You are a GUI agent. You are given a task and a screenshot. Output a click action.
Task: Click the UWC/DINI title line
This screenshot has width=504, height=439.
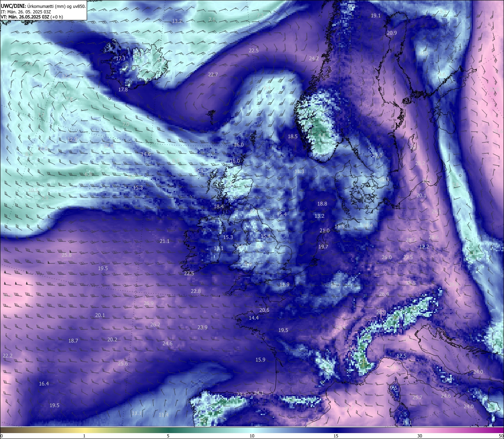[x=43, y=6]
